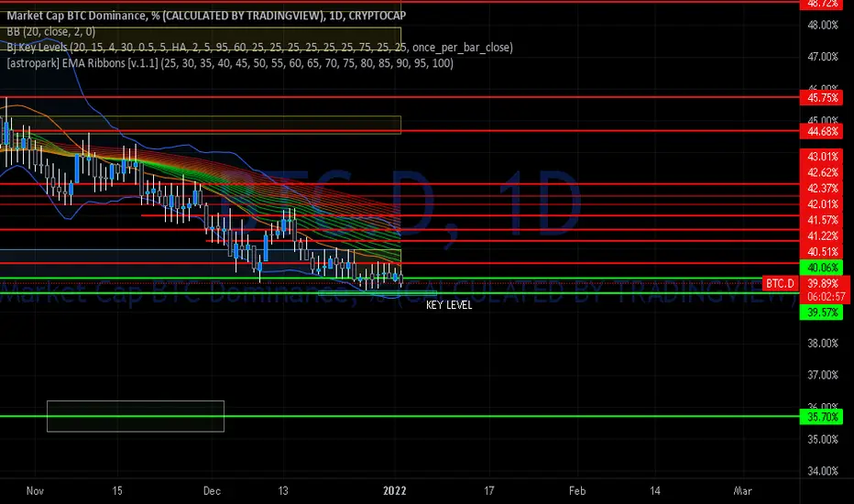Click the 06:02:57 bar countdown timer
The height and width of the screenshot is (504, 854).
click(825, 297)
